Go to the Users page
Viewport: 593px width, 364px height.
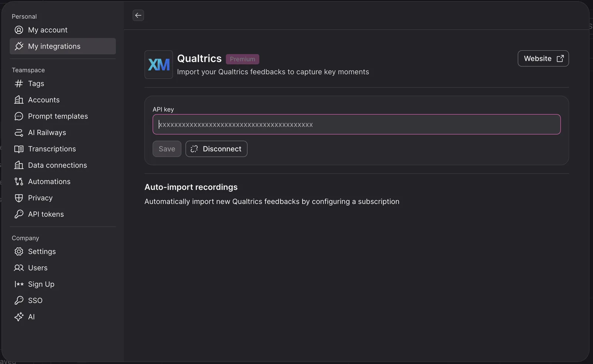[x=63, y=268]
